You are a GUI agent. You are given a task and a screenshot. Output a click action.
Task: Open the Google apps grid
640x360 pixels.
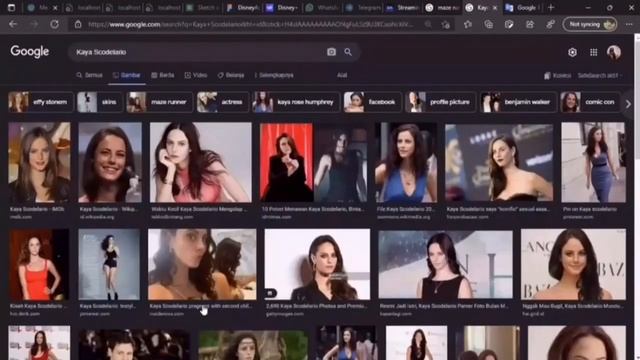point(593,52)
